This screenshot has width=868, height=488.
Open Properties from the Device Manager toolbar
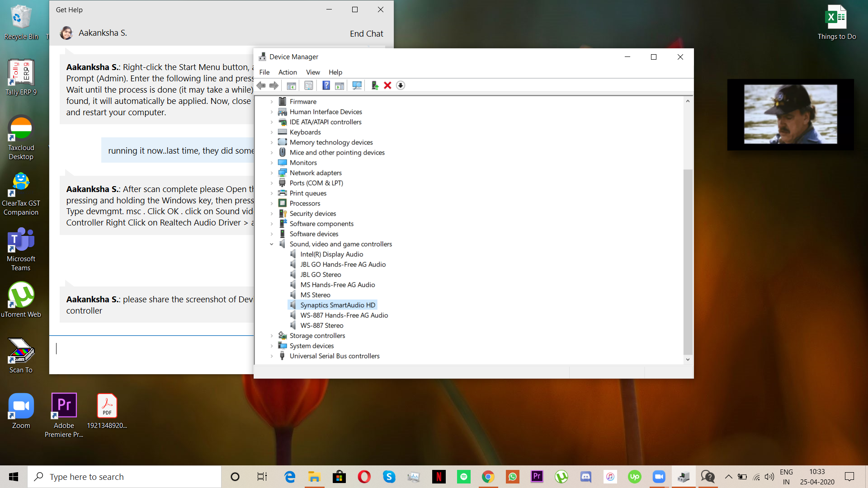(309, 85)
